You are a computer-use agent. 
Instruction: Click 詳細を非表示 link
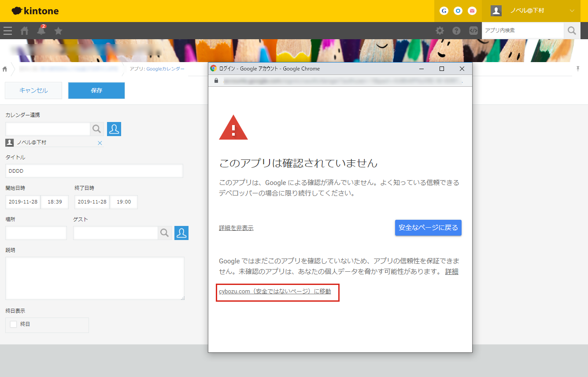click(236, 228)
